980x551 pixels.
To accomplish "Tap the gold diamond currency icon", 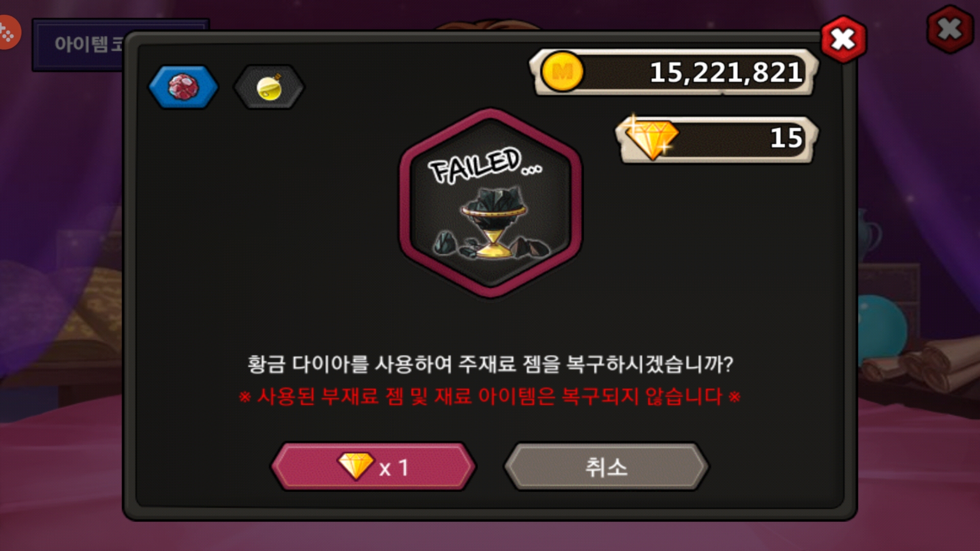I will pyautogui.click(x=651, y=138).
